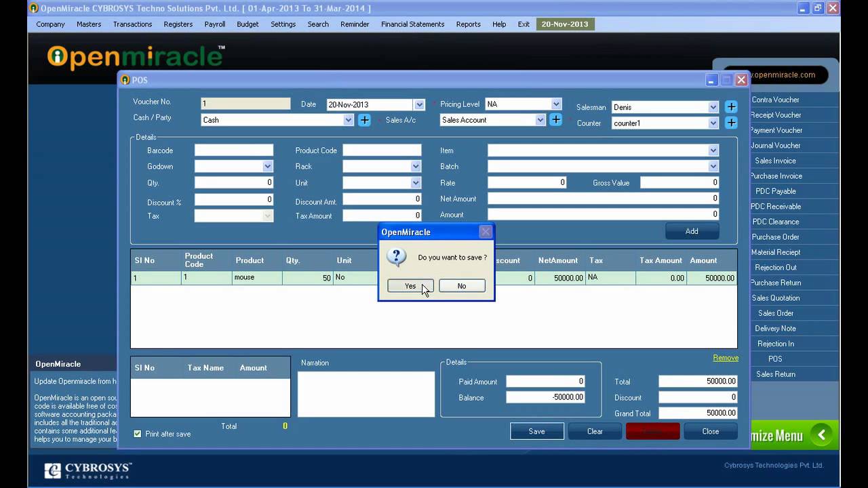The image size is (868, 488).
Task: Click the POS window title icon
Action: (125, 80)
